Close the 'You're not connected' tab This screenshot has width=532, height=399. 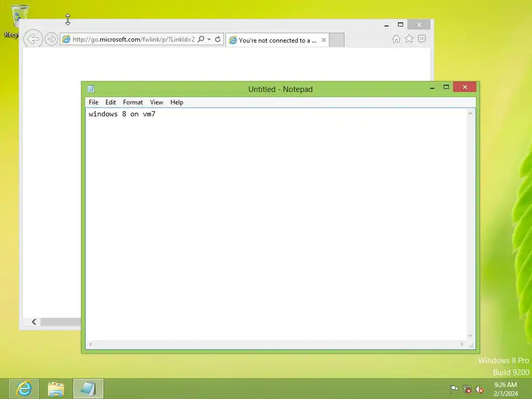[324, 40]
